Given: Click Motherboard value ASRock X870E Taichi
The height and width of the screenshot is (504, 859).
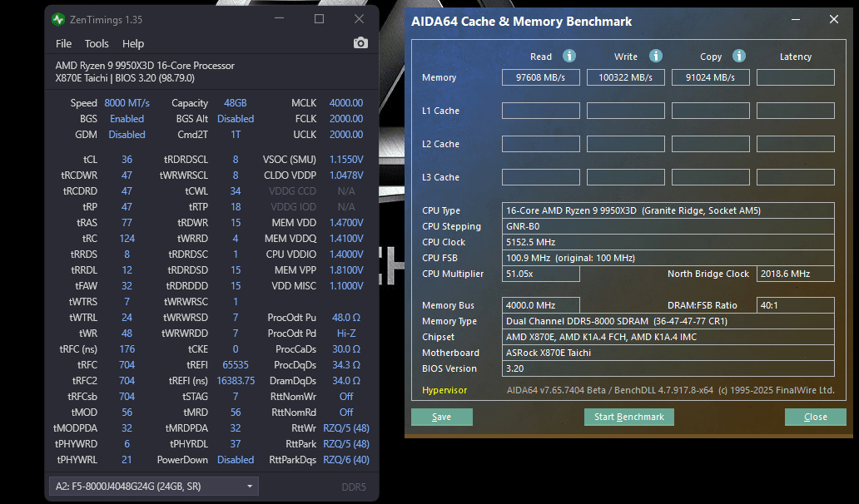Looking at the screenshot, I should click(x=668, y=353).
